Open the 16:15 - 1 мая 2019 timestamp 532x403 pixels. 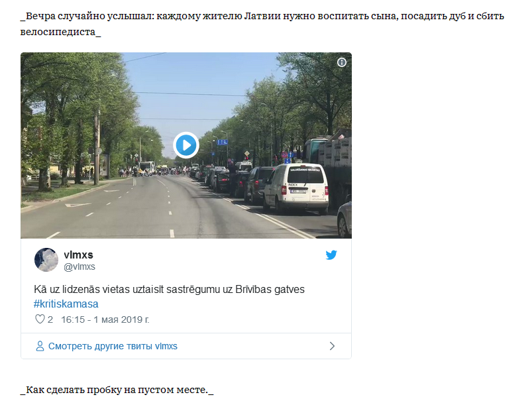(x=105, y=319)
